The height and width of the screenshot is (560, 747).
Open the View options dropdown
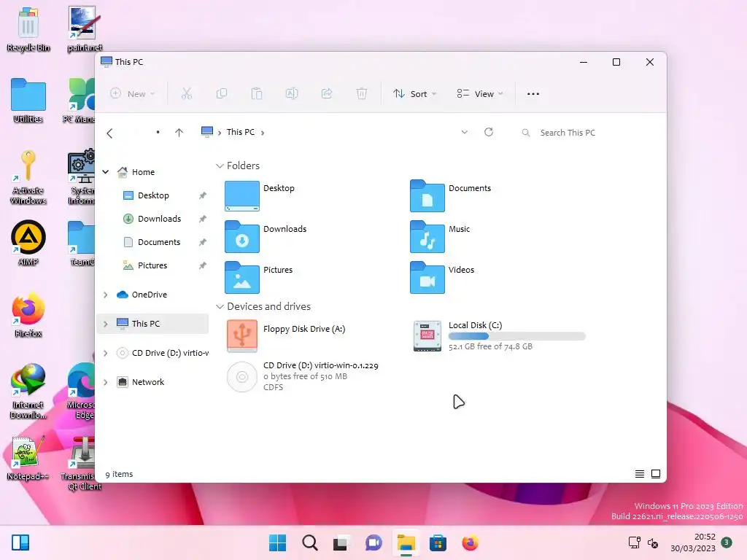pos(480,94)
